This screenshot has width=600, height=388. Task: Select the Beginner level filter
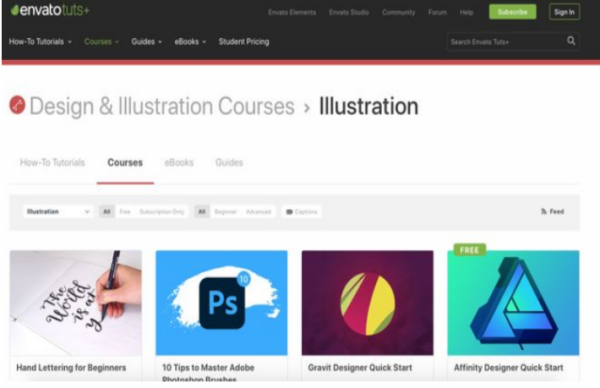tap(225, 212)
